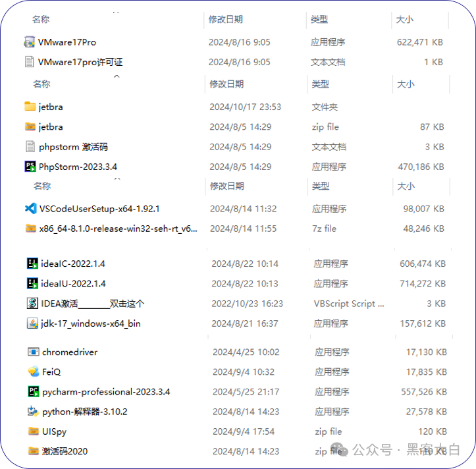476x469 pixels.
Task: Click the date 2024/4/25 10:02
Action: pyautogui.click(x=246, y=352)
